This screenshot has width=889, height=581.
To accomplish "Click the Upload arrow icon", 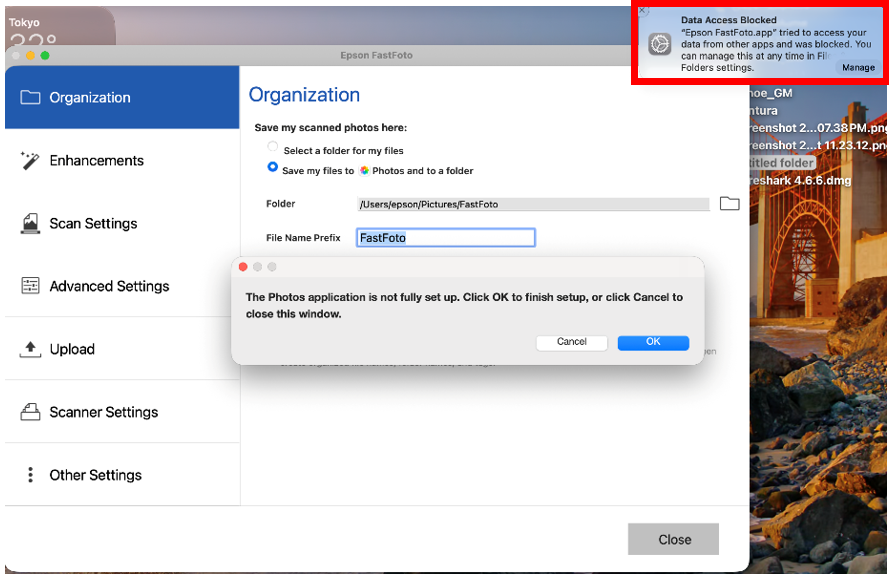I will (x=30, y=349).
